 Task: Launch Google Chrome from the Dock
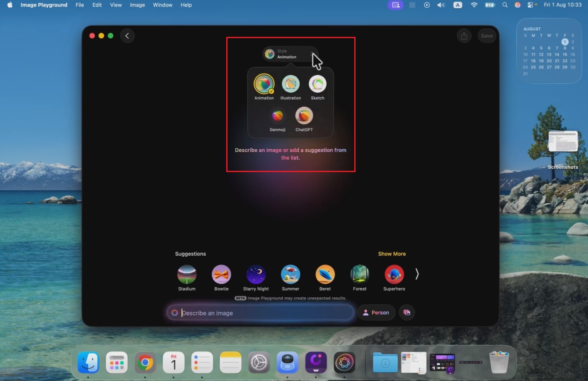point(145,363)
